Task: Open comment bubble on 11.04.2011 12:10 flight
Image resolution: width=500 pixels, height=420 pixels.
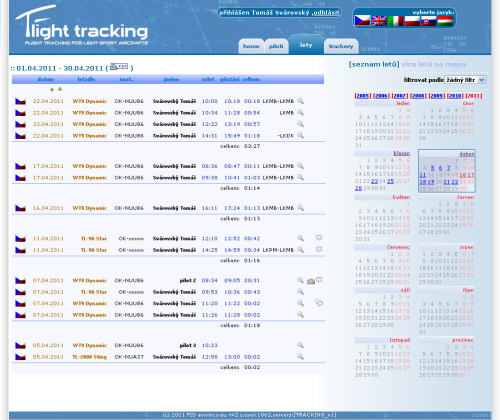Action: pyautogui.click(x=319, y=238)
